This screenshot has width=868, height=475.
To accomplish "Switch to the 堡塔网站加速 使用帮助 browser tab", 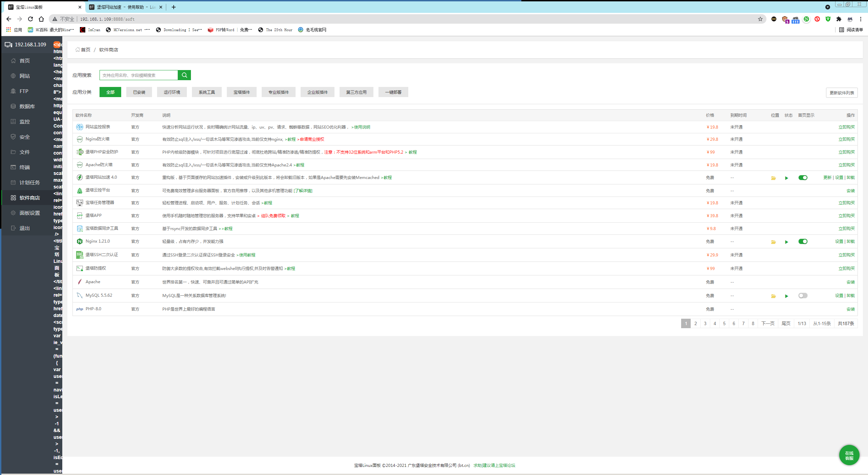I will pyautogui.click(x=125, y=7).
